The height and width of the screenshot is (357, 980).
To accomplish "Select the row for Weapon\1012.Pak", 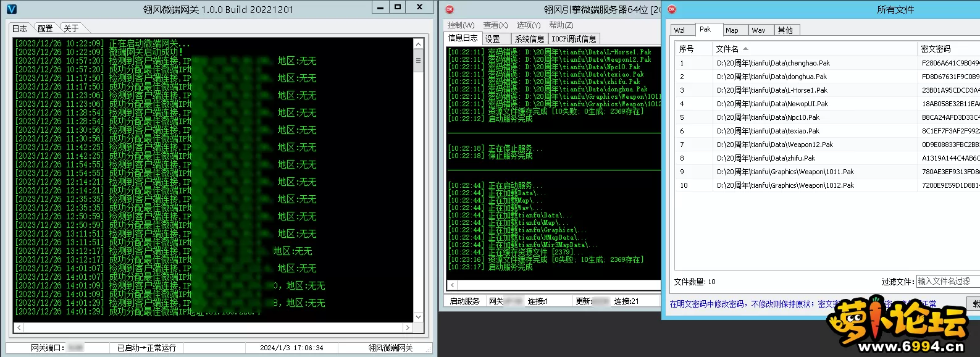I will pos(827,185).
